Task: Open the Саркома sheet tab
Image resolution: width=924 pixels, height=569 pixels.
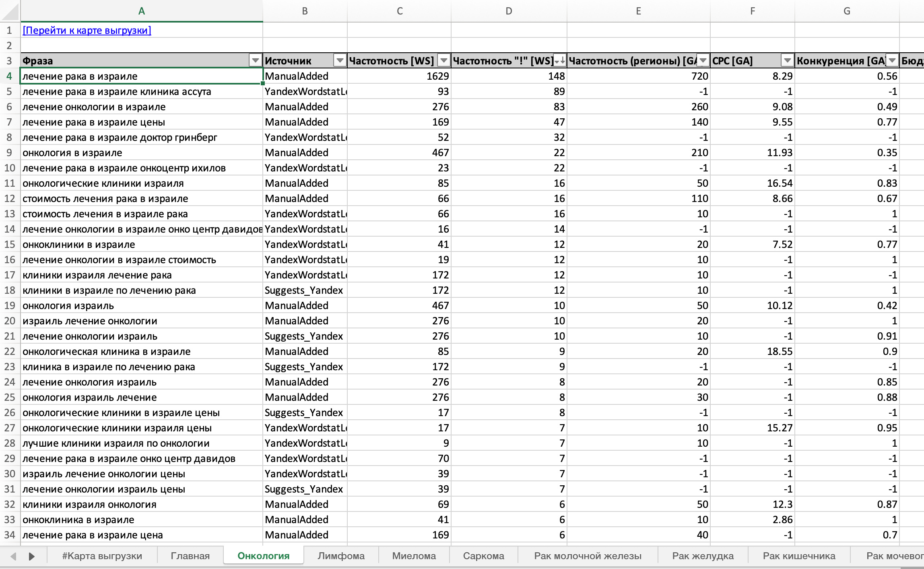Action: pyautogui.click(x=483, y=556)
